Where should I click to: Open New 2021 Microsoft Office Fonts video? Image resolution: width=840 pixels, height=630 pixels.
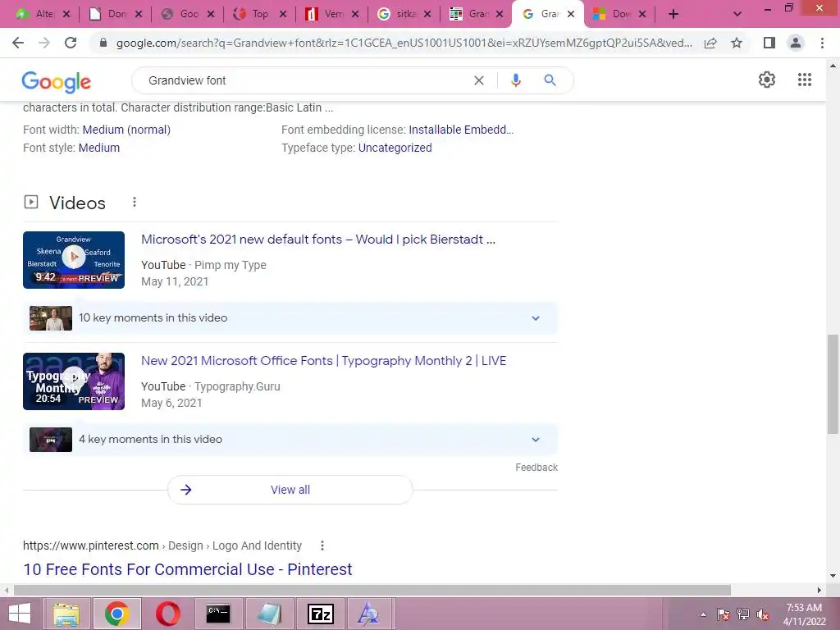[323, 361]
